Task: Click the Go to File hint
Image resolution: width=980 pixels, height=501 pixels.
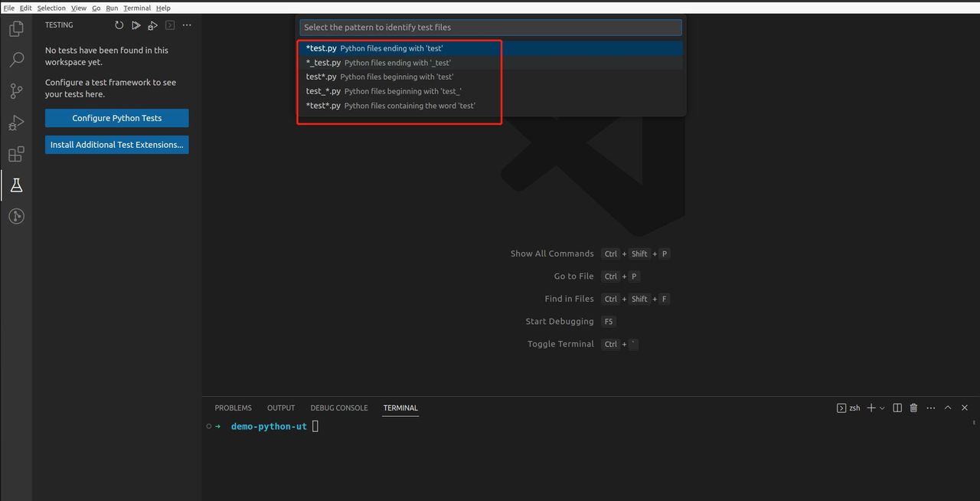Action: (573, 277)
